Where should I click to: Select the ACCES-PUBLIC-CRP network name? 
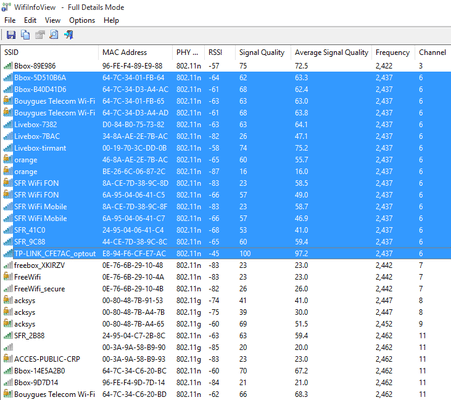(x=47, y=359)
